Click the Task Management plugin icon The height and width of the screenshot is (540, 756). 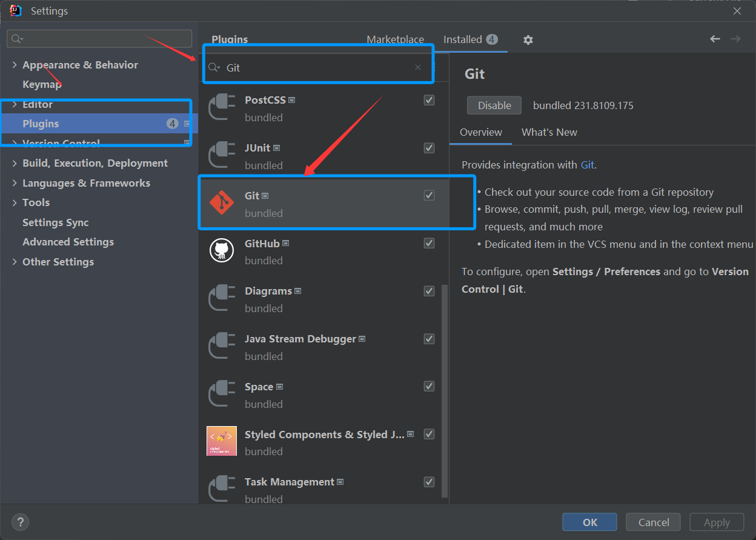[221, 488]
